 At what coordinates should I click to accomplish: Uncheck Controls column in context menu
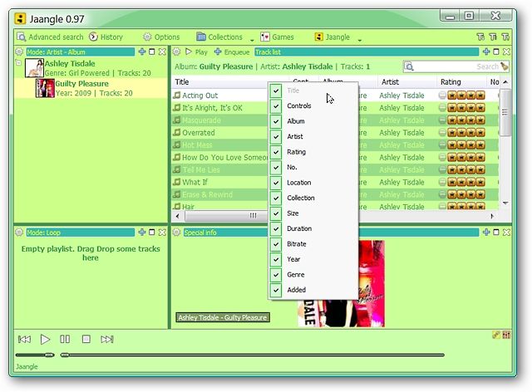pyautogui.click(x=313, y=105)
